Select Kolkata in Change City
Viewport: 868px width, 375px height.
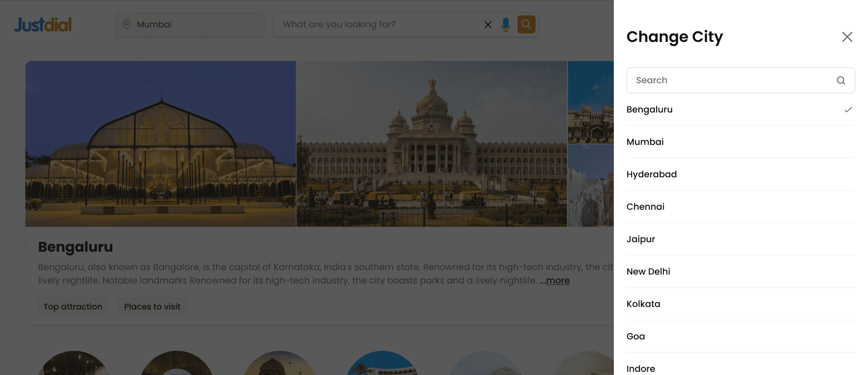[643, 304]
